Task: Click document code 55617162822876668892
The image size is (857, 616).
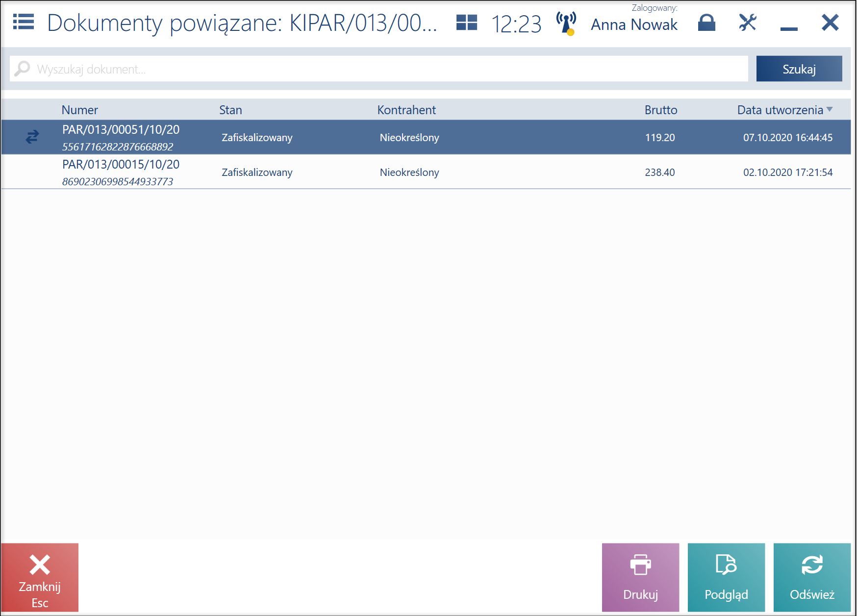Action: [x=118, y=147]
